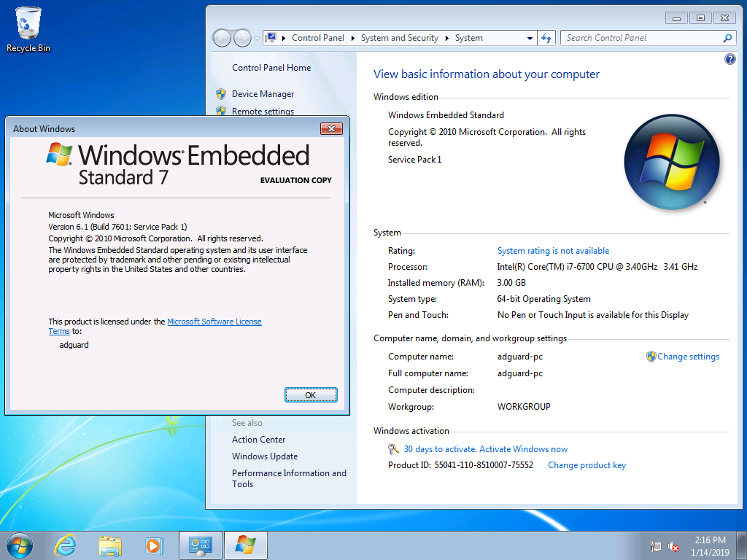The width and height of the screenshot is (747, 560).
Task: Click the Product ID 55041-110-8510007-75552 text
Action: pyautogui.click(x=460, y=465)
